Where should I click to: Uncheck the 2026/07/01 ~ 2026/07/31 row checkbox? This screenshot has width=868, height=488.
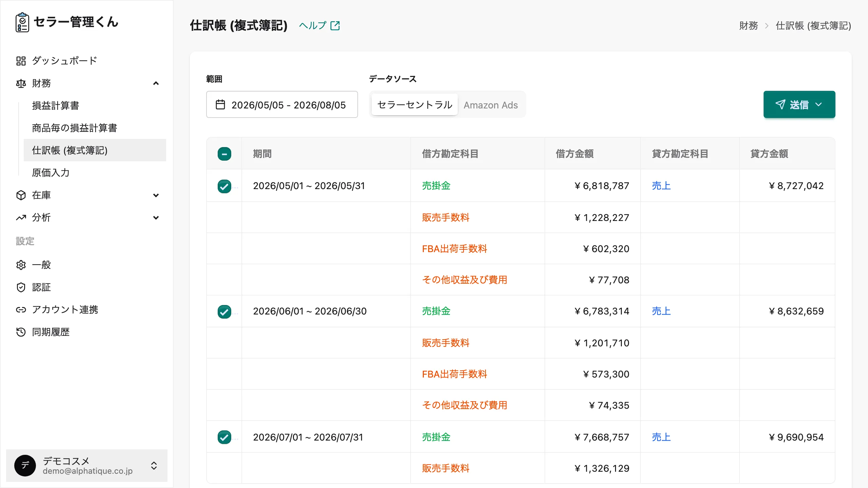pos(224,437)
